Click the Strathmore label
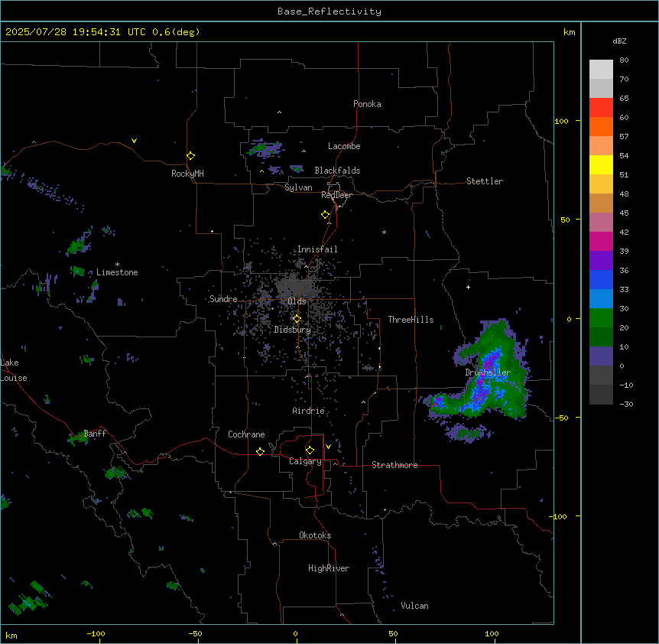Viewport: 659px width, 644px height. [394, 465]
